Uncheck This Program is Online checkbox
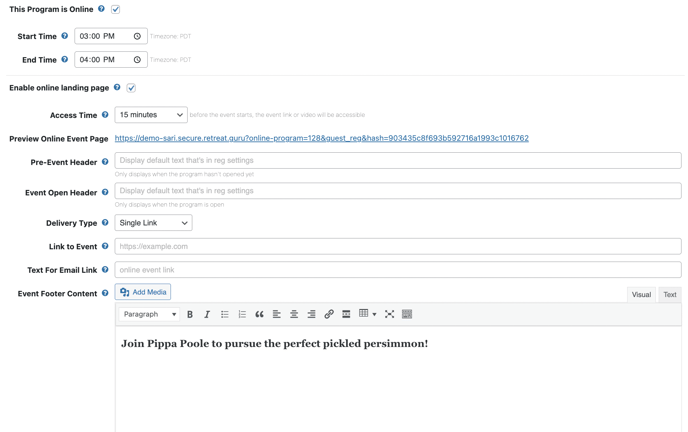The image size is (688, 432). coord(115,9)
